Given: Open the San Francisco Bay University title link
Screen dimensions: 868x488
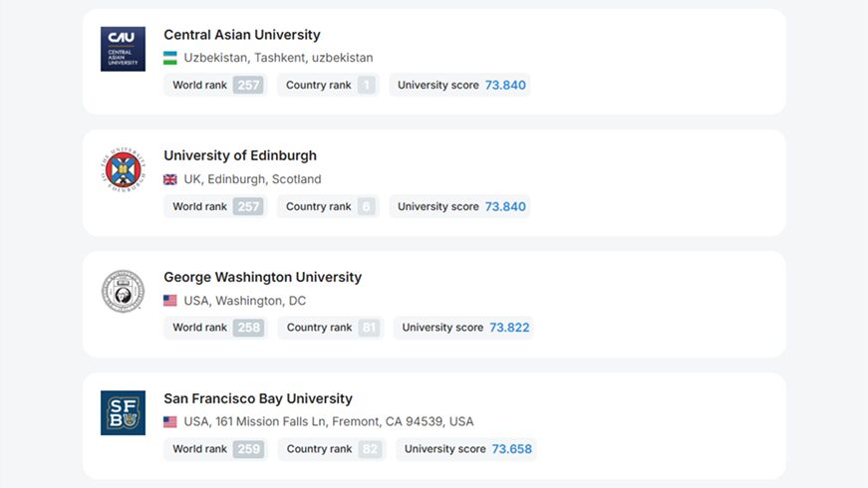Looking at the screenshot, I should 258,398.
